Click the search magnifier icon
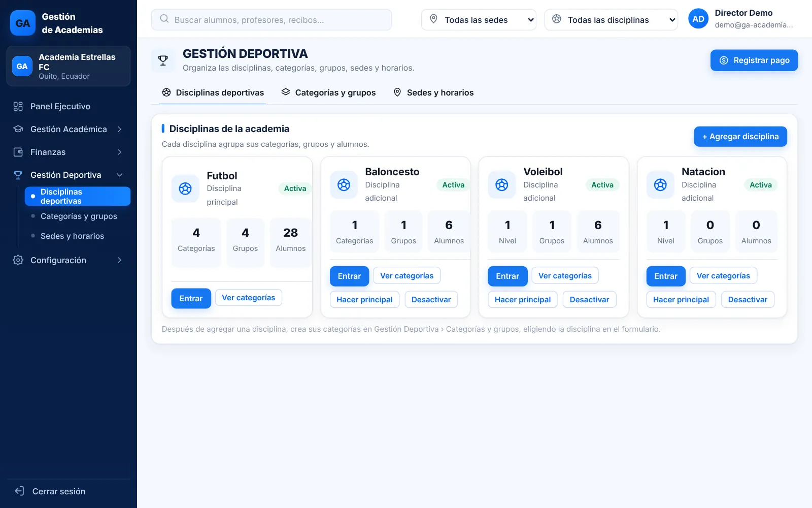Viewport: 812px width, 508px height. 164,19
